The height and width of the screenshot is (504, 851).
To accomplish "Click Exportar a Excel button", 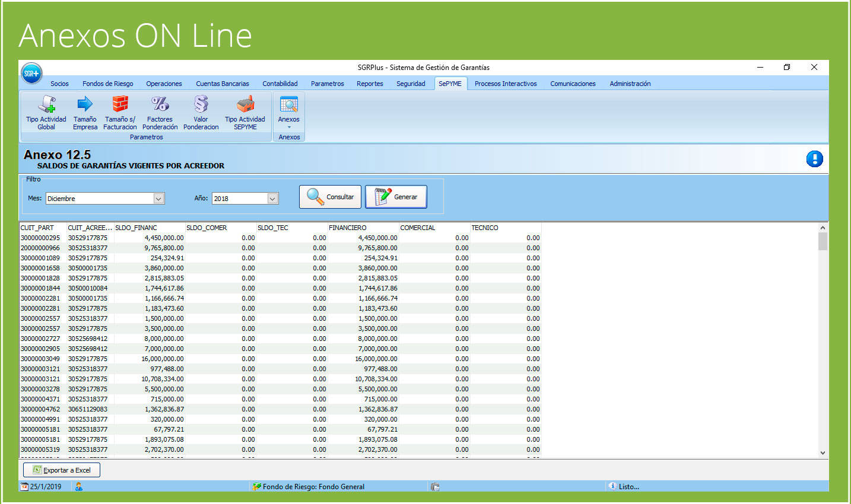I will coord(62,470).
